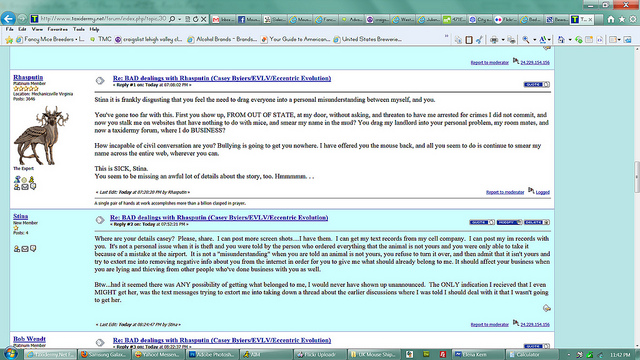
Task: Click the Refresh icon in address bar
Action: (x=196, y=19)
